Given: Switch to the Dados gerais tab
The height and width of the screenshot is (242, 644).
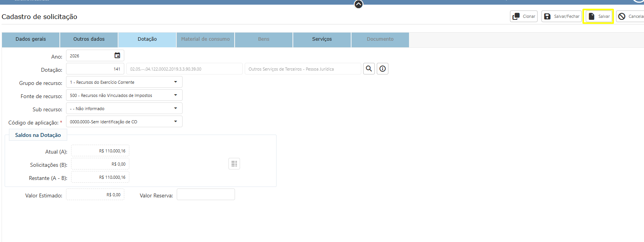Looking at the screenshot, I should (31, 39).
